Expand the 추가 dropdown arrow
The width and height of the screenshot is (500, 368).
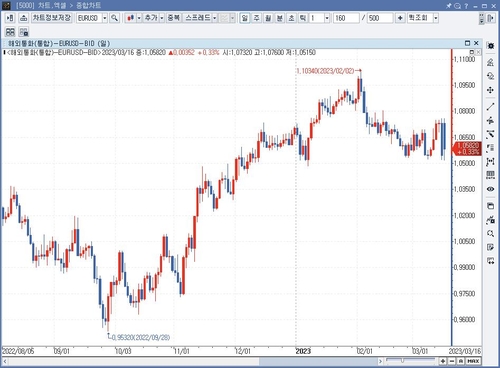click(162, 18)
